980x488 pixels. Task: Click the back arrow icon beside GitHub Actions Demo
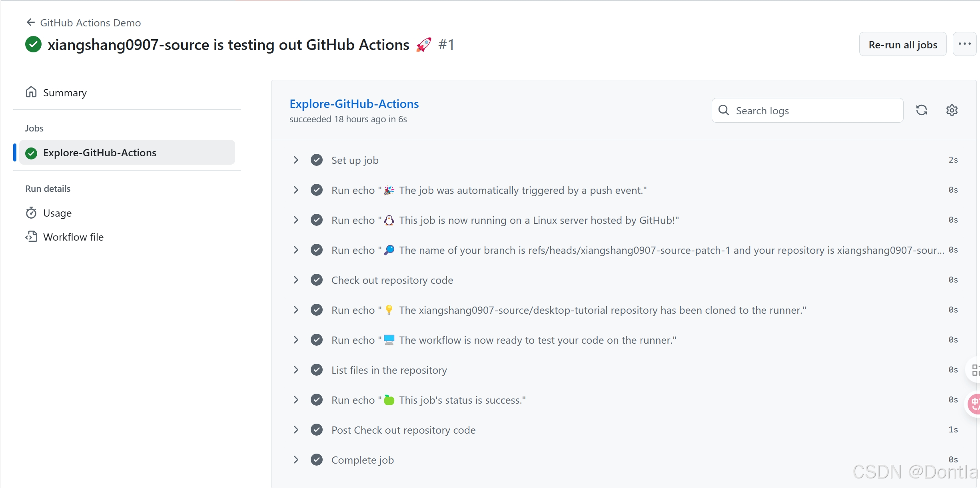pos(30,22)
